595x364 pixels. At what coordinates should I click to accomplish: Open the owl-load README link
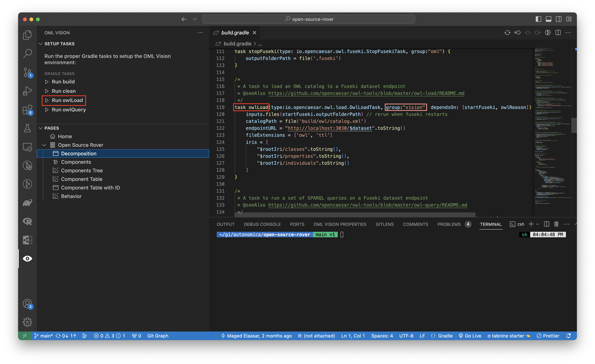coord(366,93)
